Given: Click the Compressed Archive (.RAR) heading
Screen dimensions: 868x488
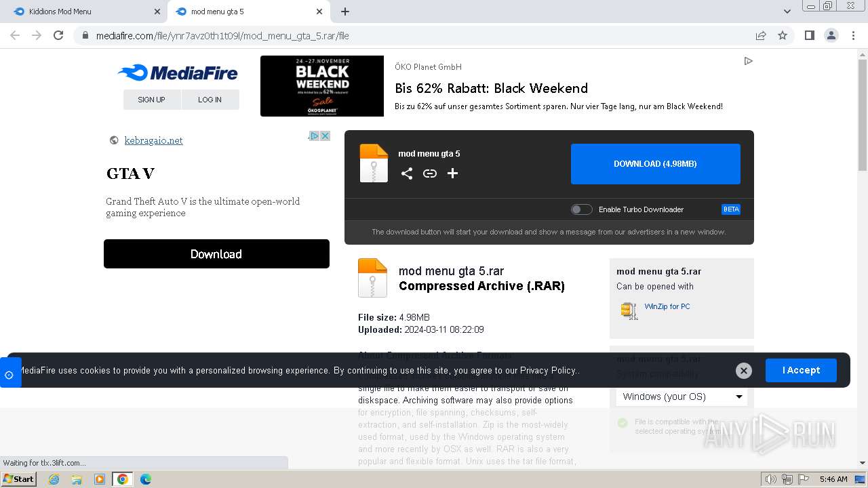Looking at the screenshot, I should (x=481, y=286).
